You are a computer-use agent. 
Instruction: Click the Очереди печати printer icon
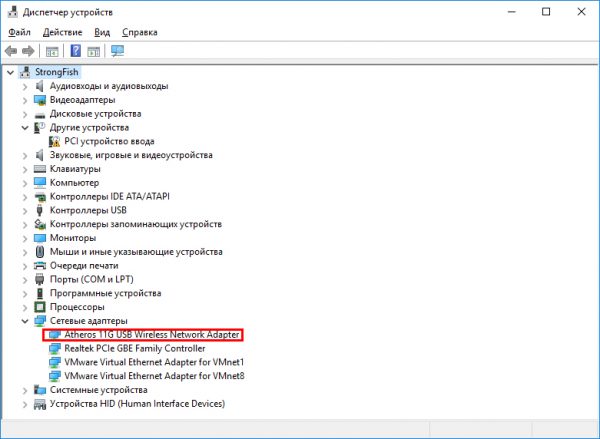(x=40, y=266)
